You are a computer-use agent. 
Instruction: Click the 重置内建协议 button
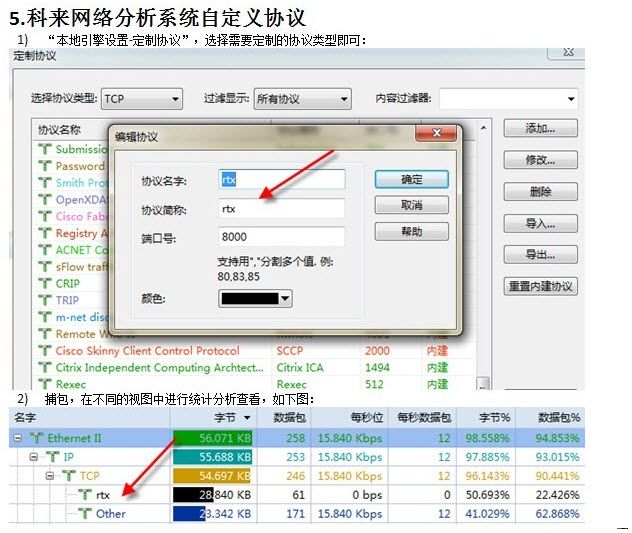541,287
